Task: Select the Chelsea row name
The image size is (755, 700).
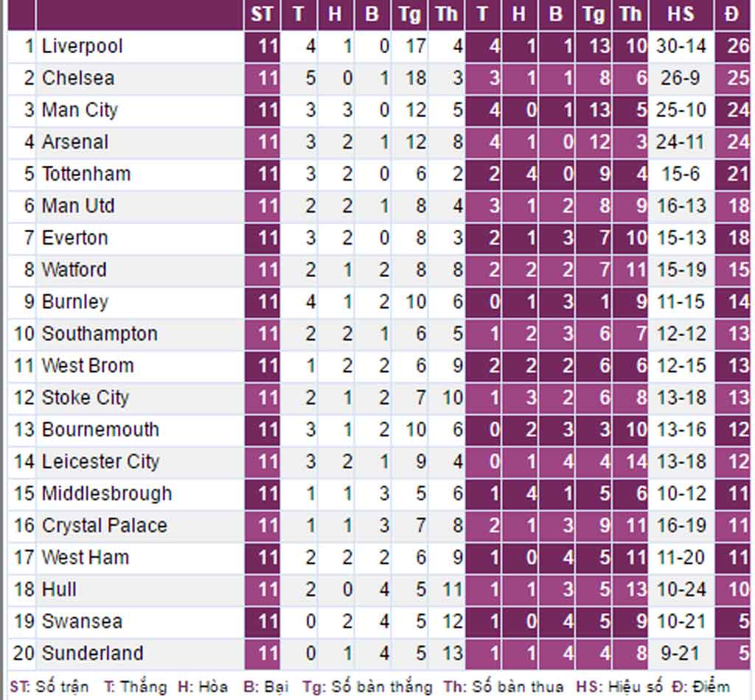Action: click(x=78, y=78)
